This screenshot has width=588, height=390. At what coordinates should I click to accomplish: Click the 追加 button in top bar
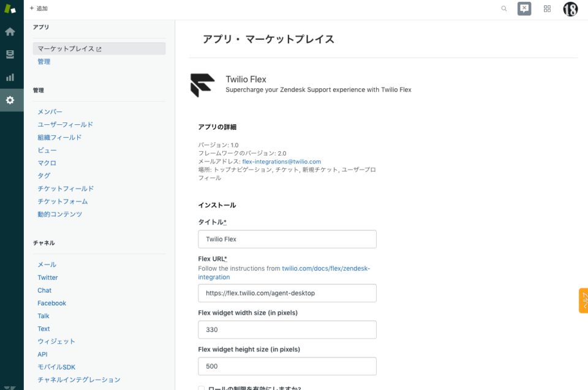(38, 8)
